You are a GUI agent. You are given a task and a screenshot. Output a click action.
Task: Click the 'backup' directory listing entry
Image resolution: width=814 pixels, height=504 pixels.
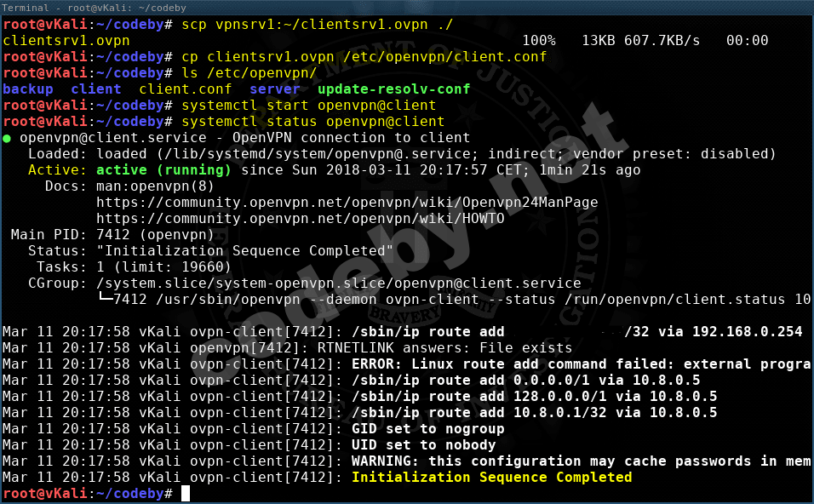click(x=28, y=89)
